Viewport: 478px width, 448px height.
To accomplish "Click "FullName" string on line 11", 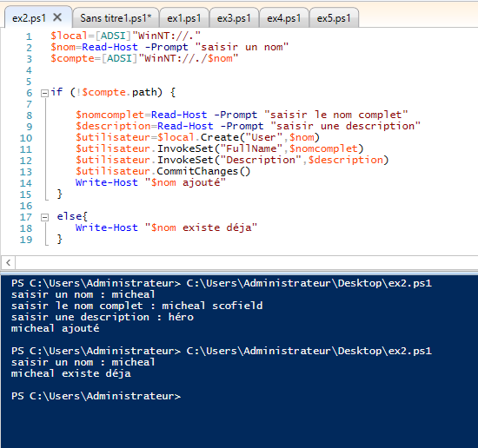I will (x=251, y=148).
